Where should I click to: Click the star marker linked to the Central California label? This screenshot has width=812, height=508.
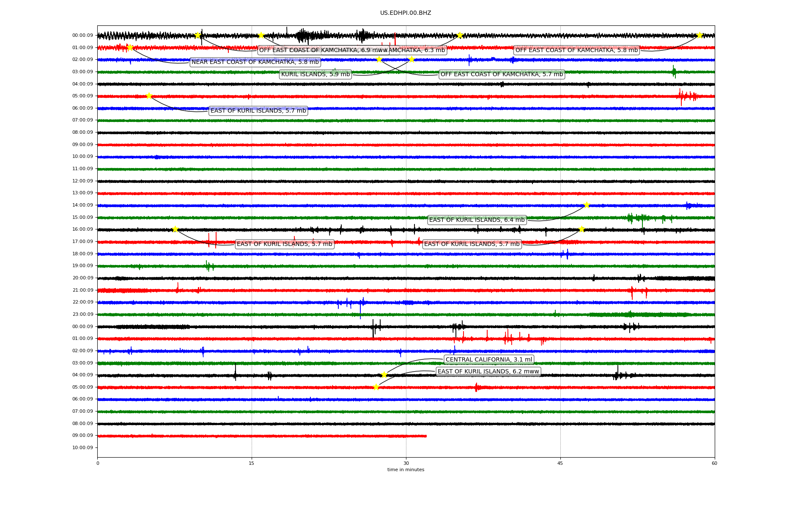[384, 375]
